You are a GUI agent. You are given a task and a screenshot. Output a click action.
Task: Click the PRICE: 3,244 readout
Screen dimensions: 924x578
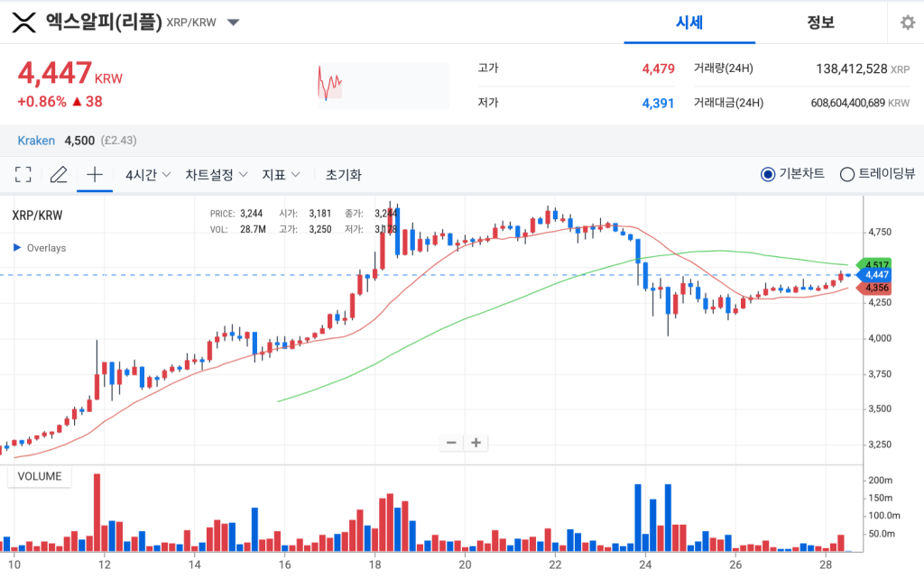(x=236, y=214)
